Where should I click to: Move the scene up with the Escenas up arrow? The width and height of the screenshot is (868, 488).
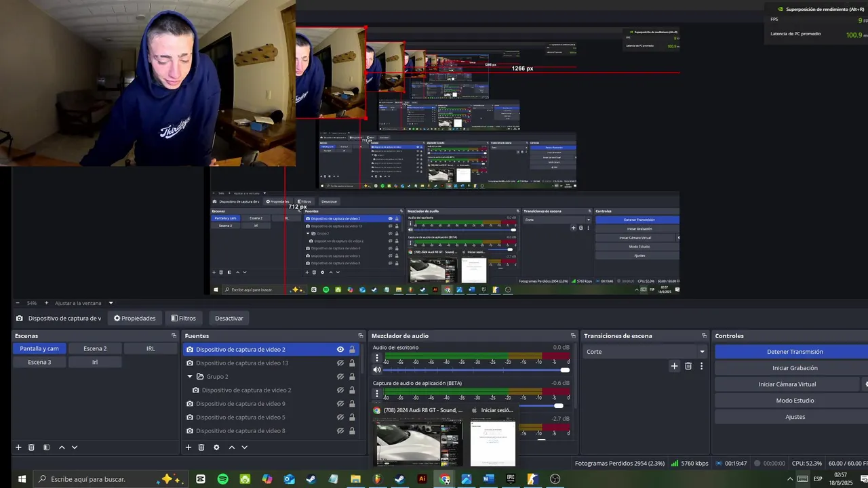[x=62, y=447]
